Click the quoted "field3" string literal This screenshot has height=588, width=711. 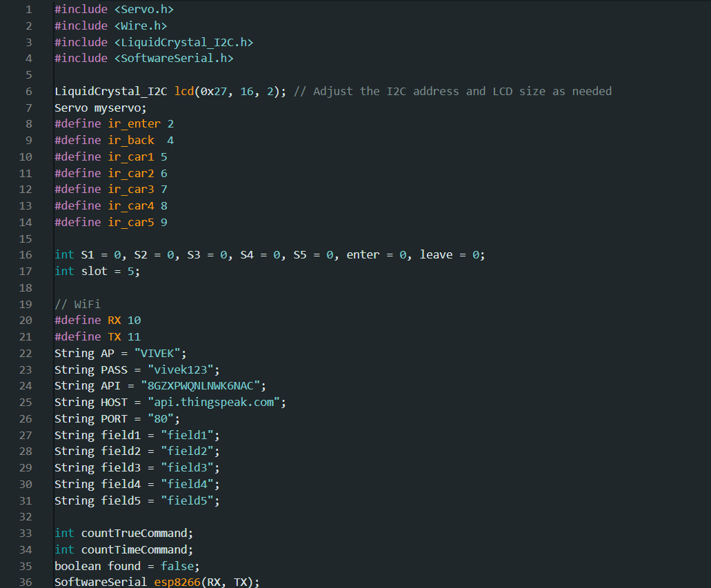tap(188, 467)
